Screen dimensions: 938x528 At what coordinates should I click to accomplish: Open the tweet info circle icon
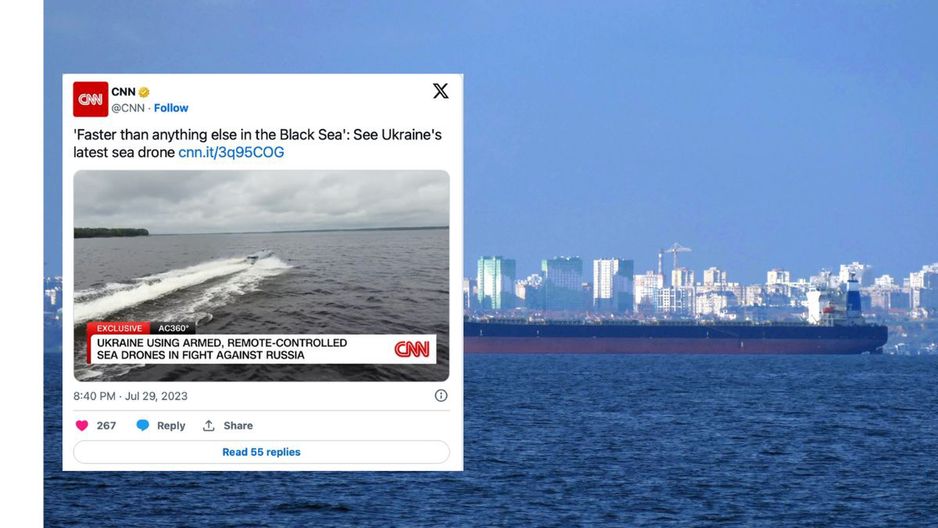441,395
